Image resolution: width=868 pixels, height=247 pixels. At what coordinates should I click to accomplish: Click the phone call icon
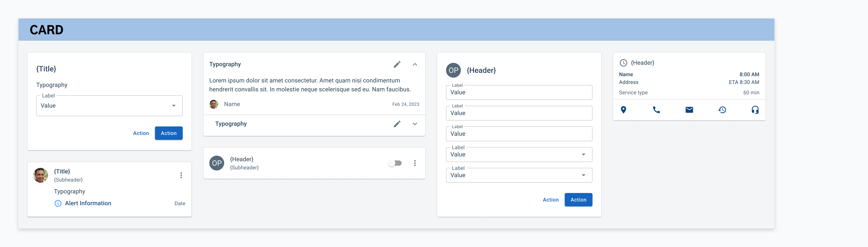[656, 110]
